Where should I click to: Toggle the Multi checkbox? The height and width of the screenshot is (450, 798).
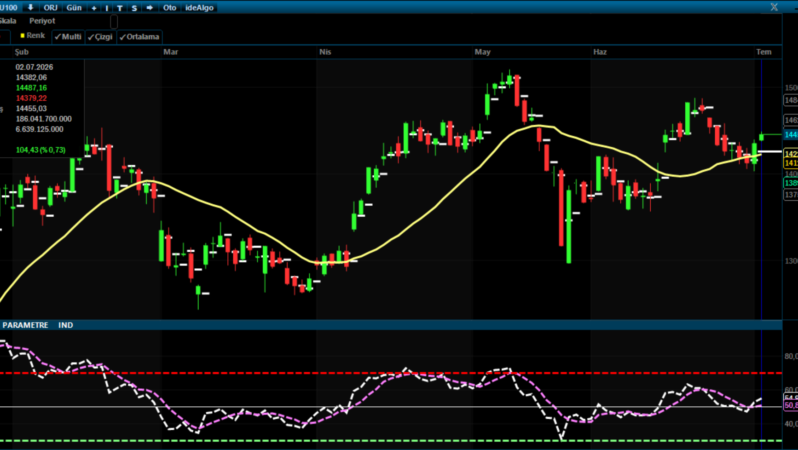click(68, 37)
